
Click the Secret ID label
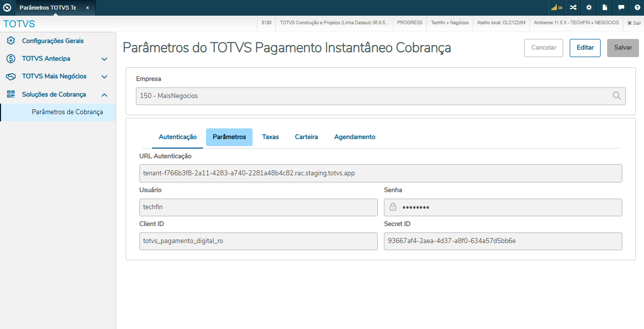click(398, 224)
